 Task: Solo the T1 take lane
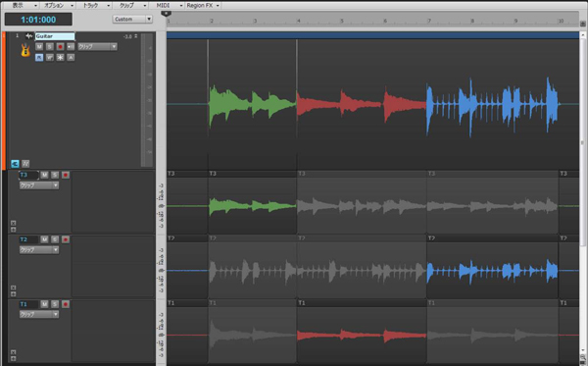pyautogui.click(x=55, y=304)
